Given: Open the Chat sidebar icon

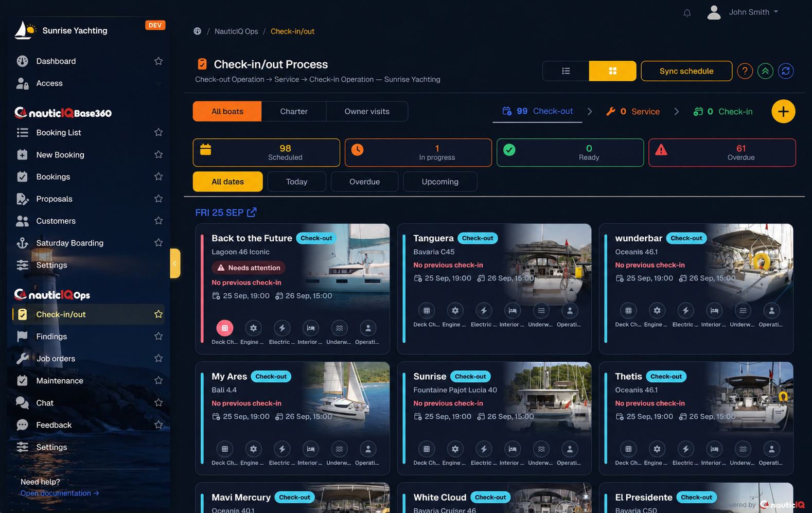Looking at the screenshot, I should click(22, 403).
